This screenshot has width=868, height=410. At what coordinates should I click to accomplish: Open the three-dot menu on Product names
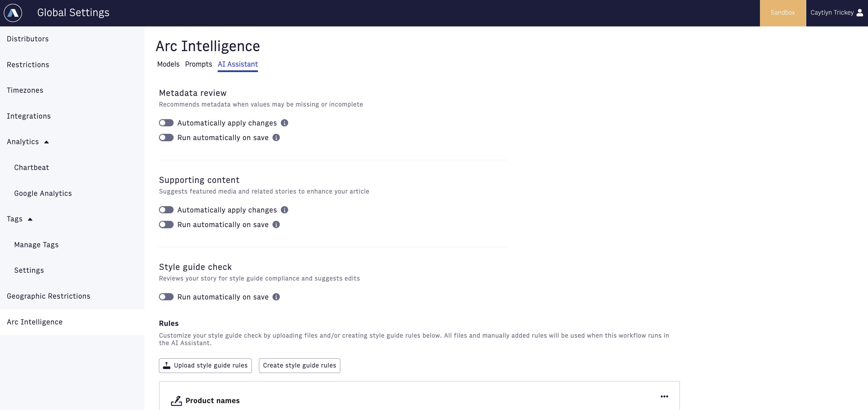click(x=664, y=397)
